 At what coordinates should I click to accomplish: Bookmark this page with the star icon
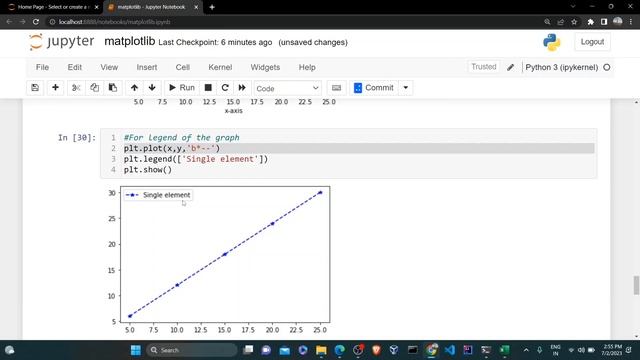point(574,22)
